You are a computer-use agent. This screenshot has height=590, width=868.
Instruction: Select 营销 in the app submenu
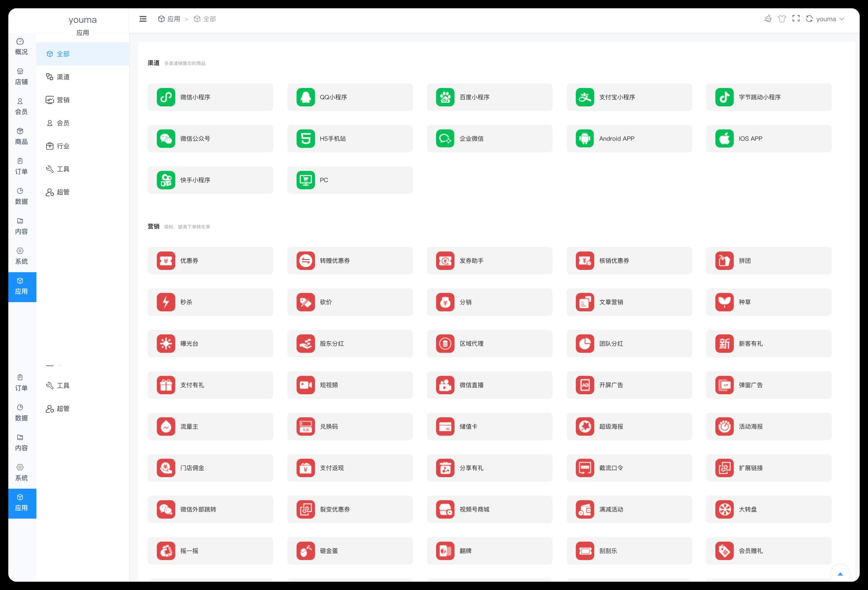click(x=63, y=100)
